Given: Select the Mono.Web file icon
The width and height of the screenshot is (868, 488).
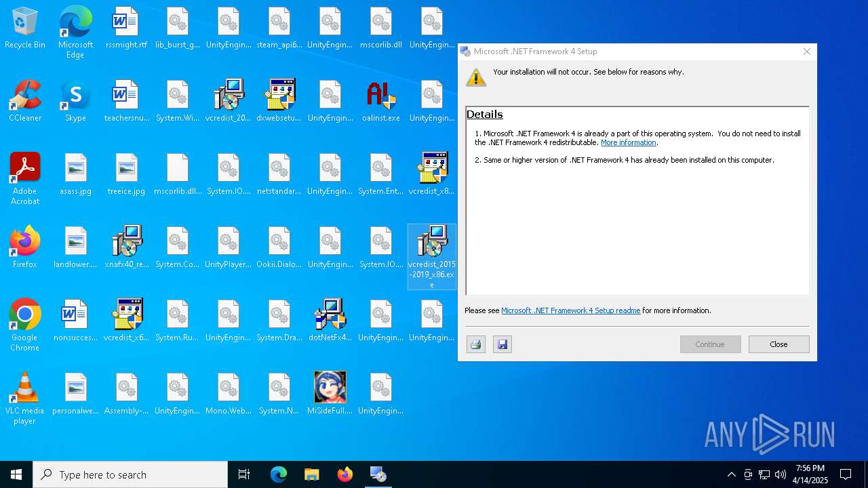Looking at the screenshot, I should click(x=228, y=394).
